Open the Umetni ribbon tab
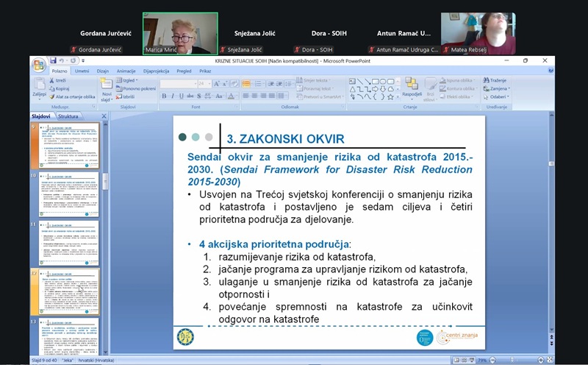Screen dimensions: 588x365 [x=82, y=71]
